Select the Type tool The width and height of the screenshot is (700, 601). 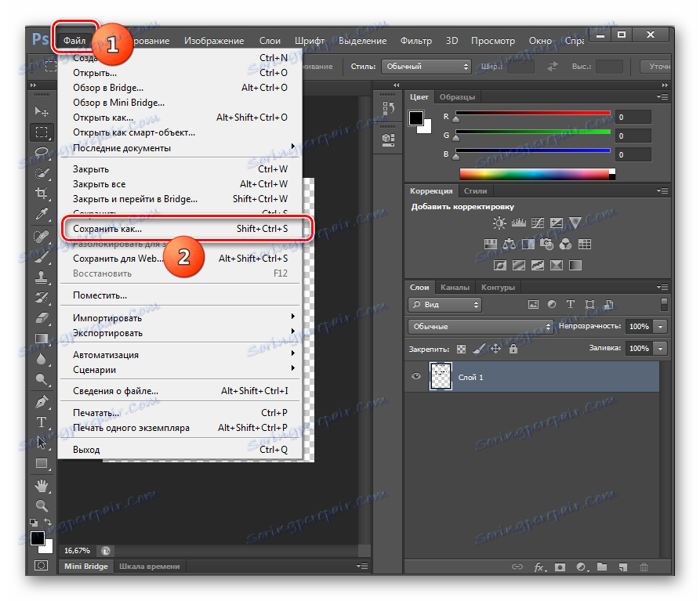42,422
